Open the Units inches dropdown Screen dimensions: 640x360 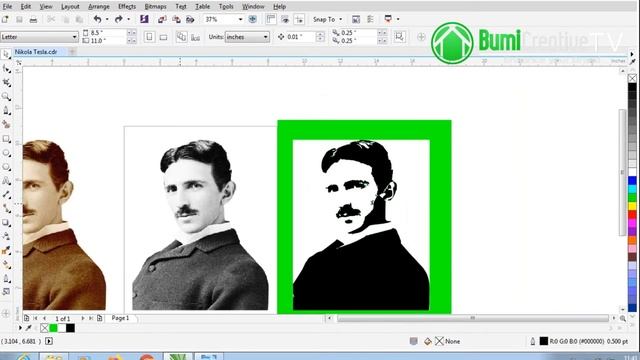pos(266,37)
